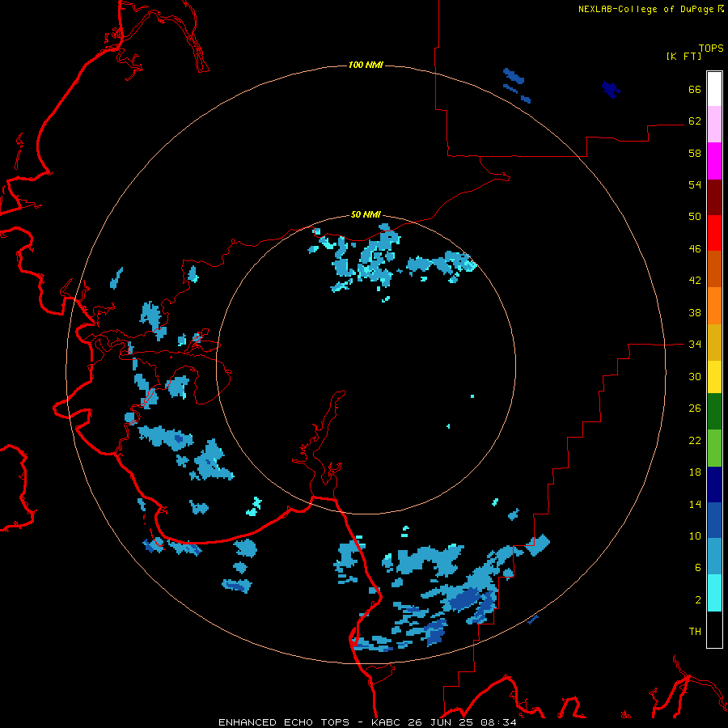Click the TH threshold label
Screen dimensions: 728x728
695,632
